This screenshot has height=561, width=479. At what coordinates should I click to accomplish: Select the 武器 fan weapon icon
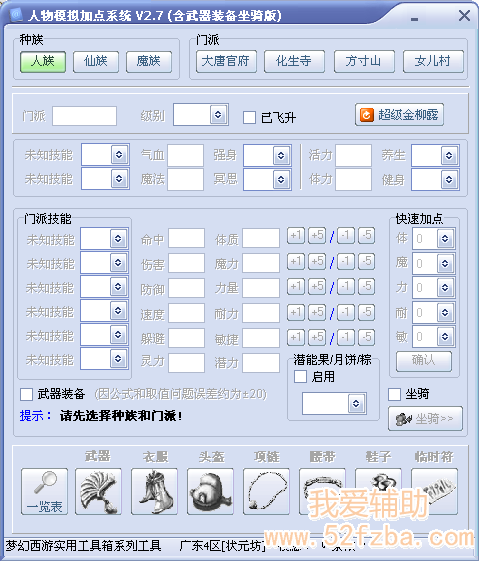pyautogui.click(x=98, y=491)
